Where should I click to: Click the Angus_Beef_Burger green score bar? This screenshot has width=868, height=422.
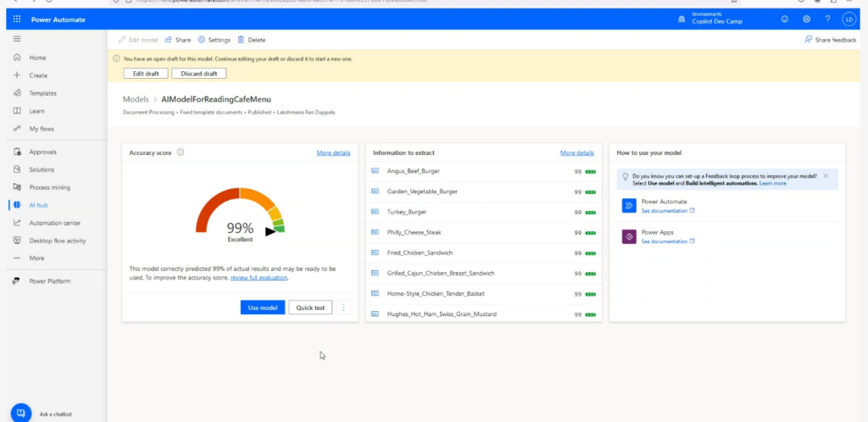click(x=590, y=171)
